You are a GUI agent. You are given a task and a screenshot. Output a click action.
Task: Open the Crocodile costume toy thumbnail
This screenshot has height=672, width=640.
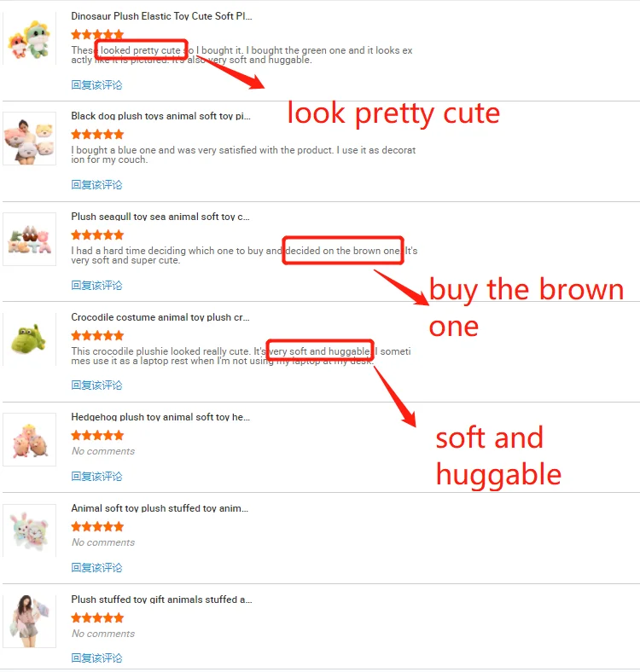pos(29,339)
